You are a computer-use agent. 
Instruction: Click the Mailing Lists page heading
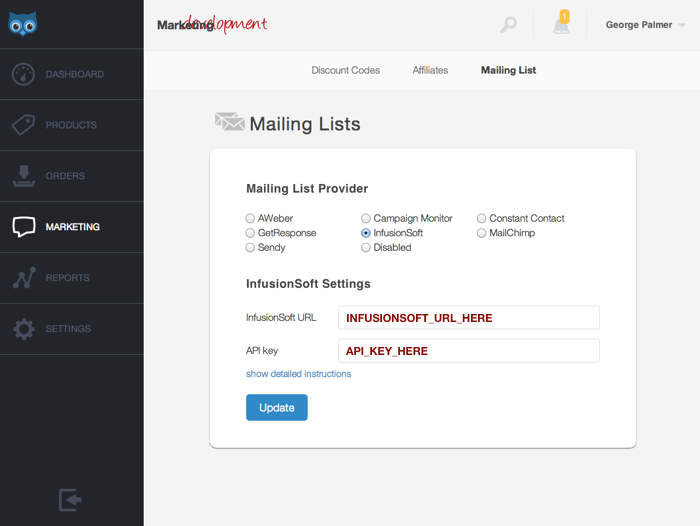click(304, 124)
